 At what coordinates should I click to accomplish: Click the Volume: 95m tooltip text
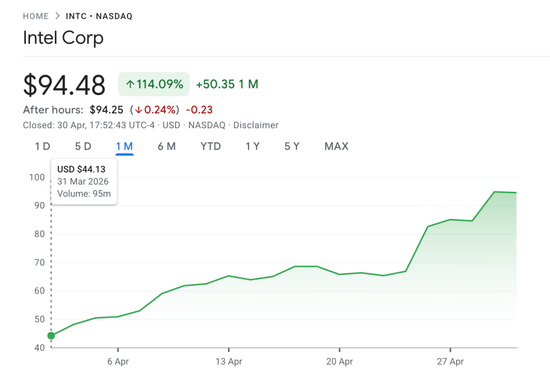click(x=84, y=194)
